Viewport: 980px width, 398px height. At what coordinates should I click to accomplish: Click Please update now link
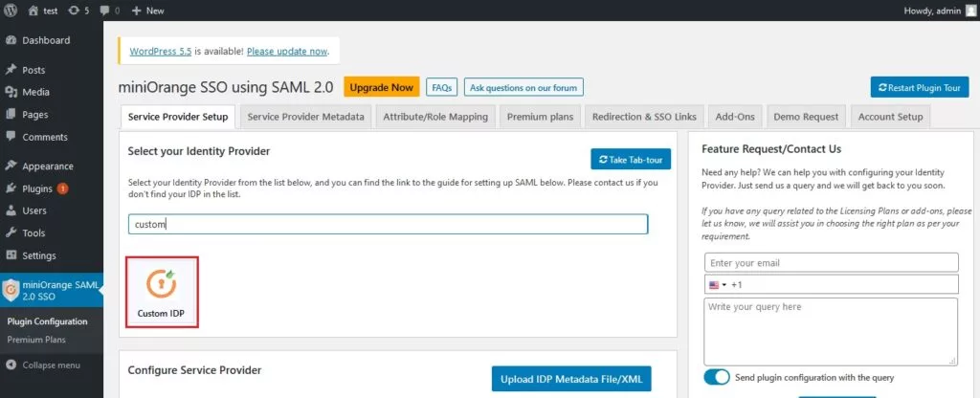pos(287,52)
